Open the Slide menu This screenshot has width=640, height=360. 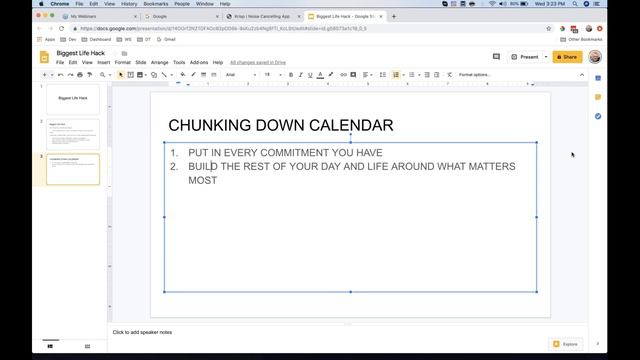[141, 62]
